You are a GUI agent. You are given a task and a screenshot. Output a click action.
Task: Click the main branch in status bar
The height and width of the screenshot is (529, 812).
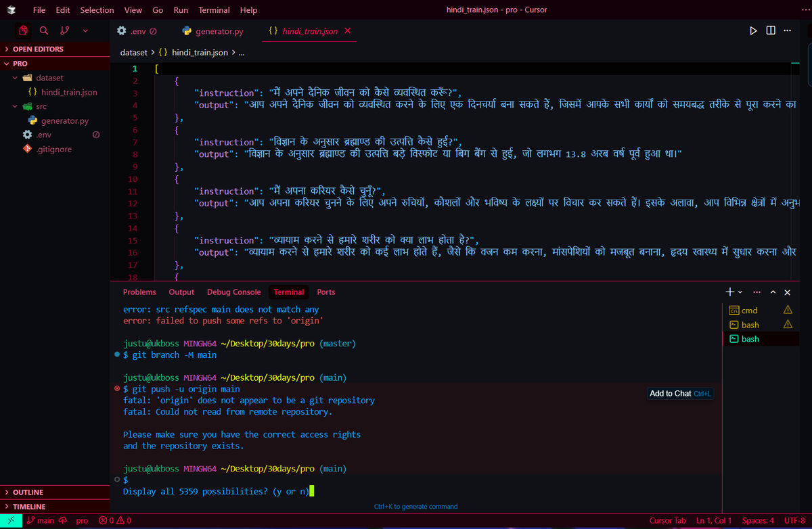(x=41, y=521)
